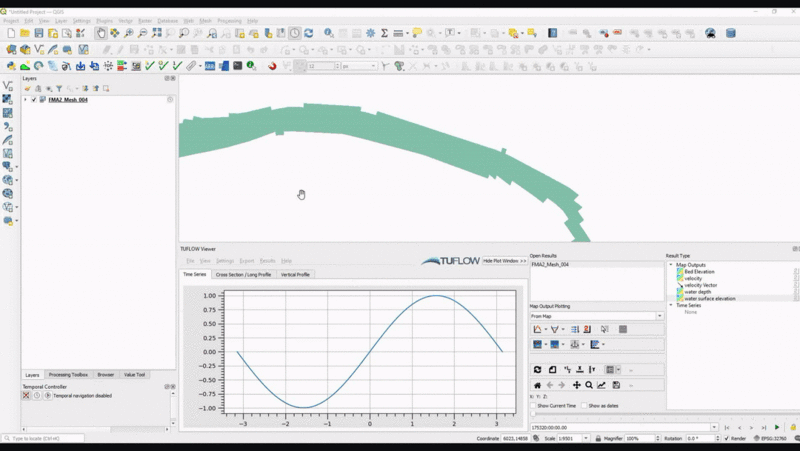
Task: Click the plot Home reset-view icon
Action: click(x=537, y=385)
